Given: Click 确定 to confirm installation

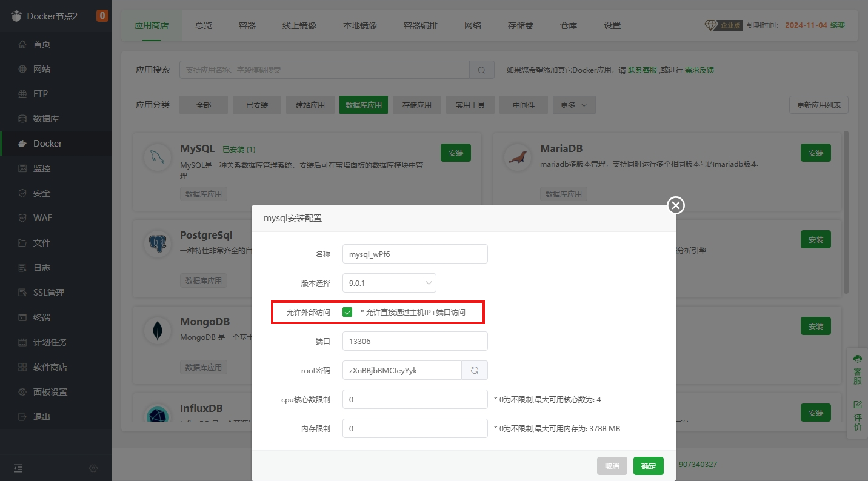Looking at the screenshot, I should tap(649, 466).
